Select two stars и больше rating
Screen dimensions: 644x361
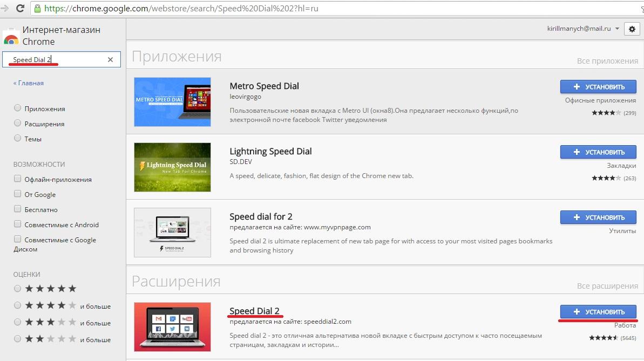[17, 339]
